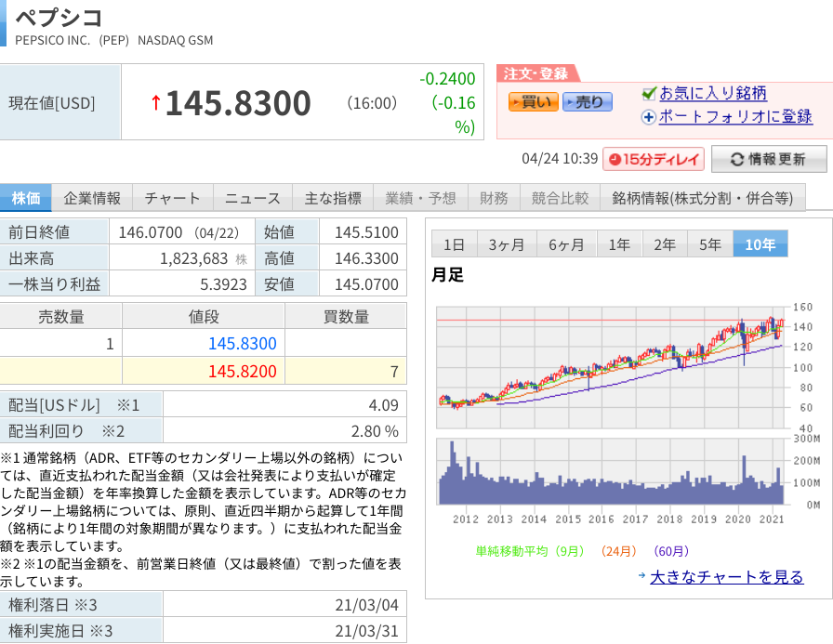The image size is (833, 644).
Task: Open the チャート tab
Action: pos(173,198)
